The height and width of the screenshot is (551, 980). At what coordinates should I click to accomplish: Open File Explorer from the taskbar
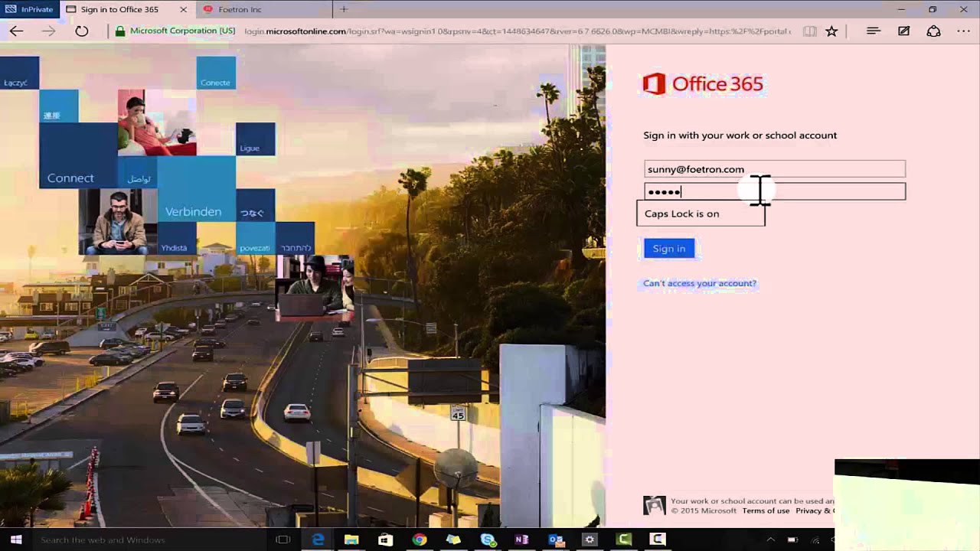click(x=351, y=540)
